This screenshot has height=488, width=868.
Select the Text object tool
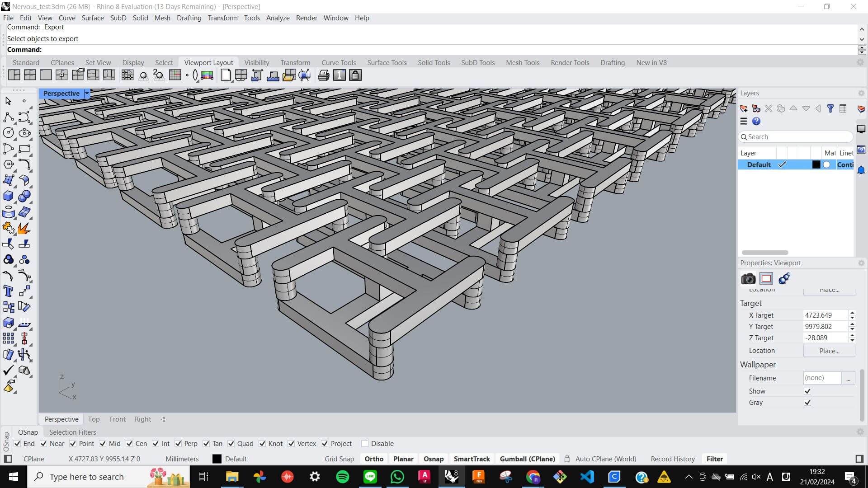click(8, 291)
